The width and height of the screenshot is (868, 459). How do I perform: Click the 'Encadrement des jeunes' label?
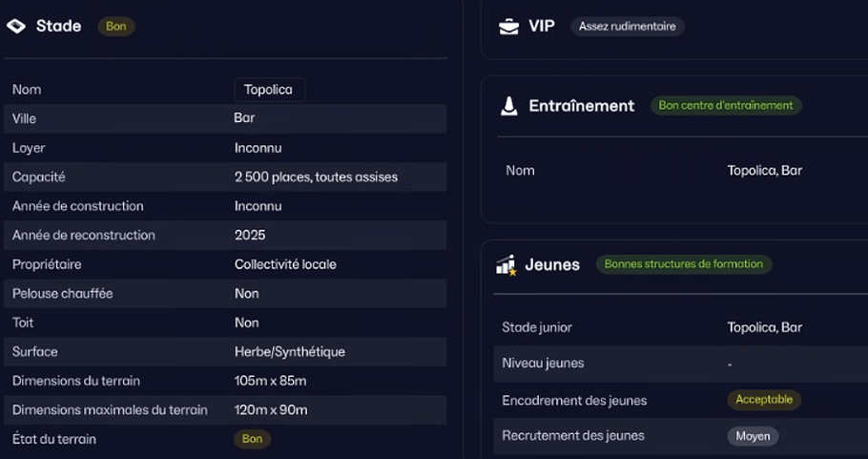pyautogui.click(x=574, y=400)
